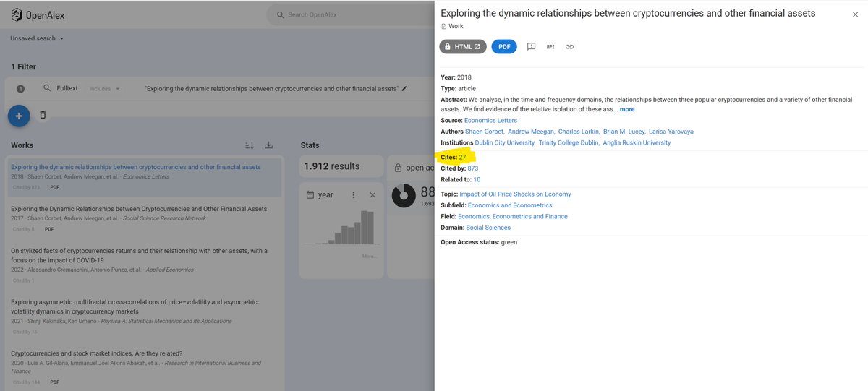The width and height of the screenshot is (868, 391).
Task: Click the Cited by count 873
Action: [x=473, y=168]
